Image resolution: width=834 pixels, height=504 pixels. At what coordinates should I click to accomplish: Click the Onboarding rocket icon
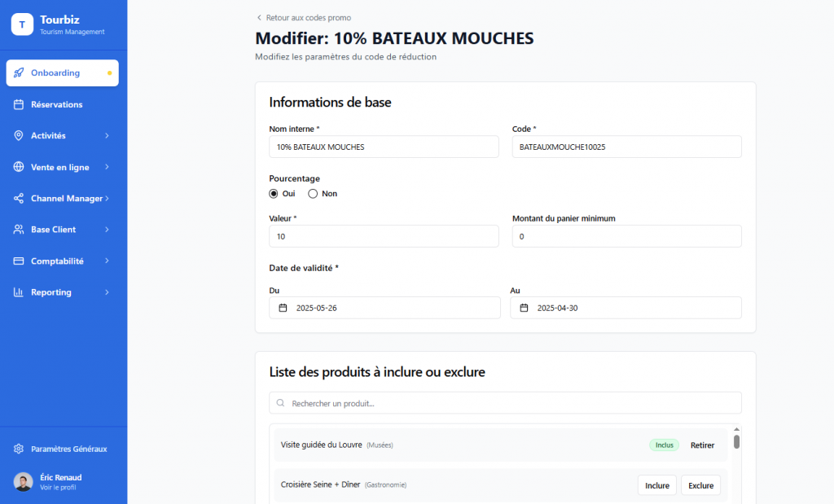tap(19, 73)
